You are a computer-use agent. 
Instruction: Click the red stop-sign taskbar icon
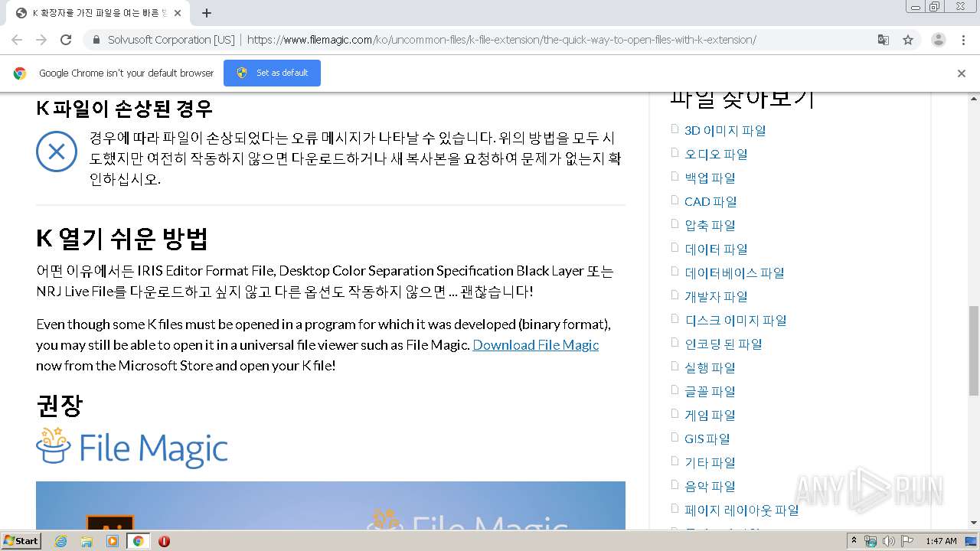(164, 541)
